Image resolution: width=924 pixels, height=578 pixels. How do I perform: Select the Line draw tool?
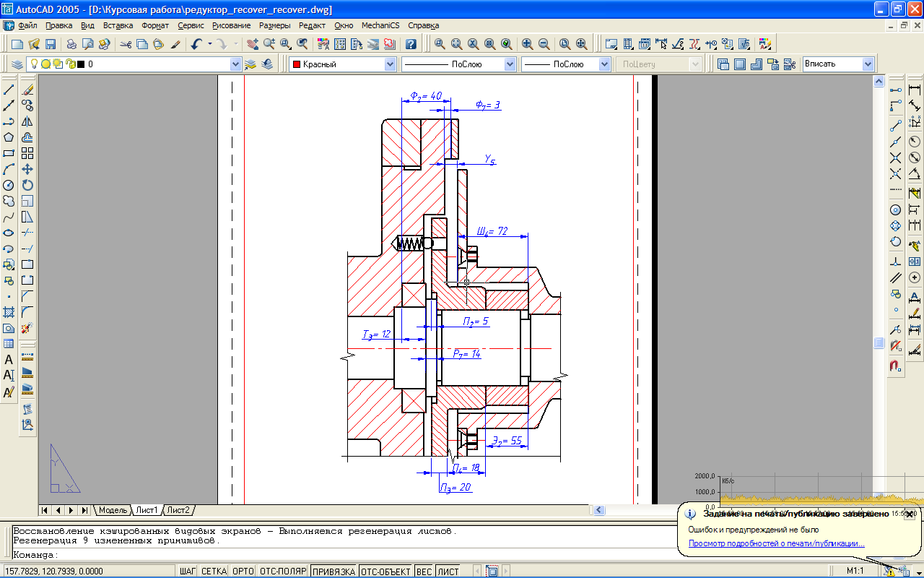point(9,90)
